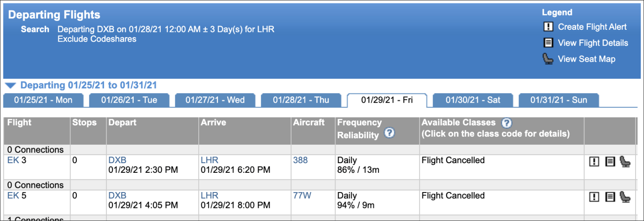Open the 01/31/21 - Sun tab
Screen dimensions: 644x221
point(559,100)
